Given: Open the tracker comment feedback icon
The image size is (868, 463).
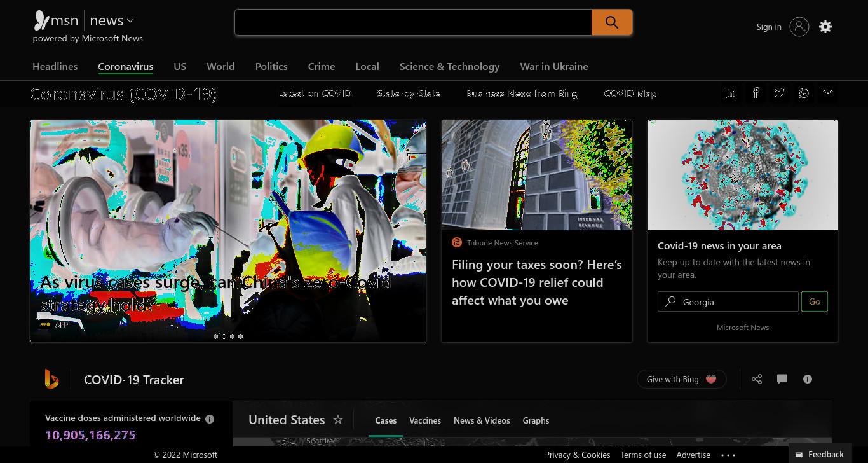Looking at the screenshot, I should [782, 379].
